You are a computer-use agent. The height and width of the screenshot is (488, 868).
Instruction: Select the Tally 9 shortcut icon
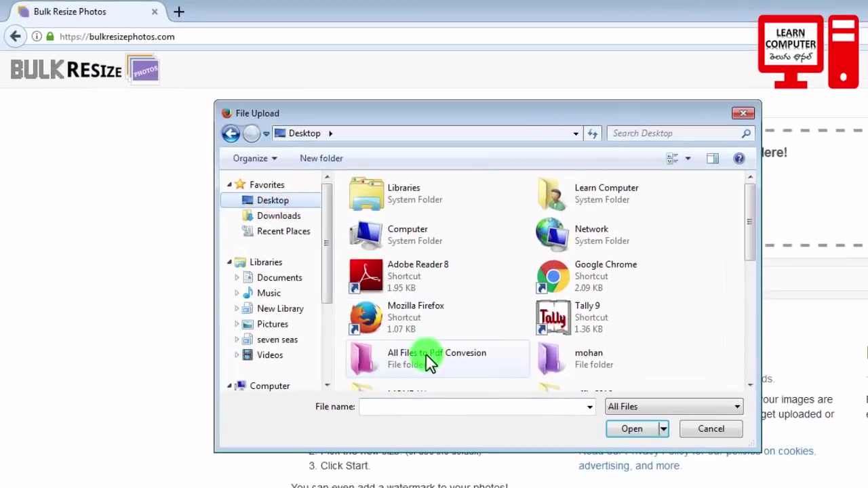553,317
